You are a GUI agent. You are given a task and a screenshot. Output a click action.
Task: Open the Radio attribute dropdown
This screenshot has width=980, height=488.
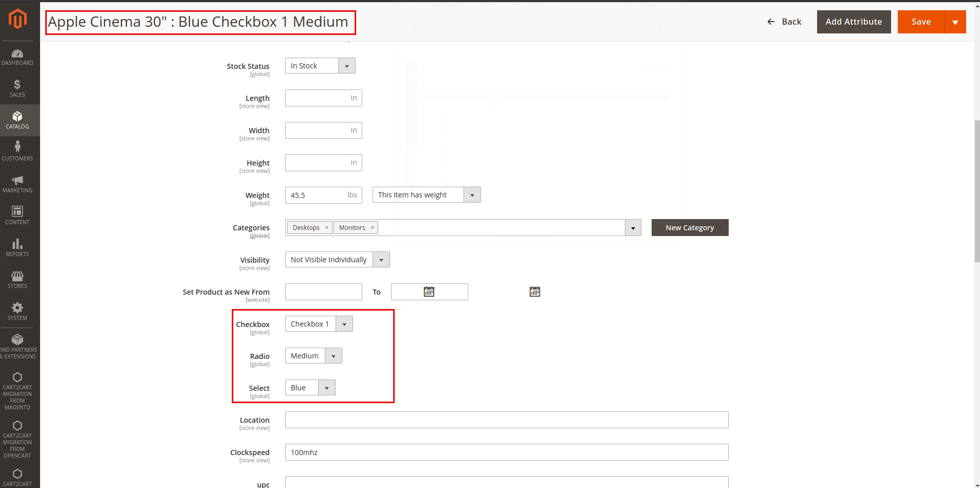click(313, 356)
